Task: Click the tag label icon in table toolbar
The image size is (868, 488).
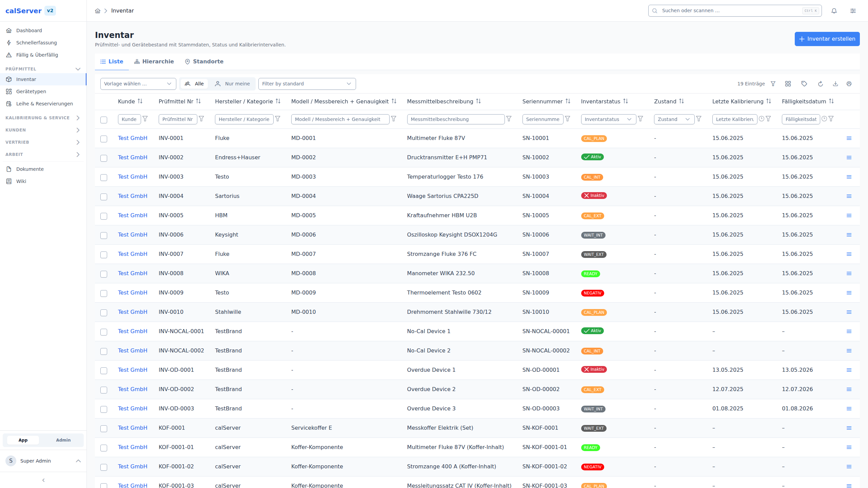Action: (x=804, y=84)
